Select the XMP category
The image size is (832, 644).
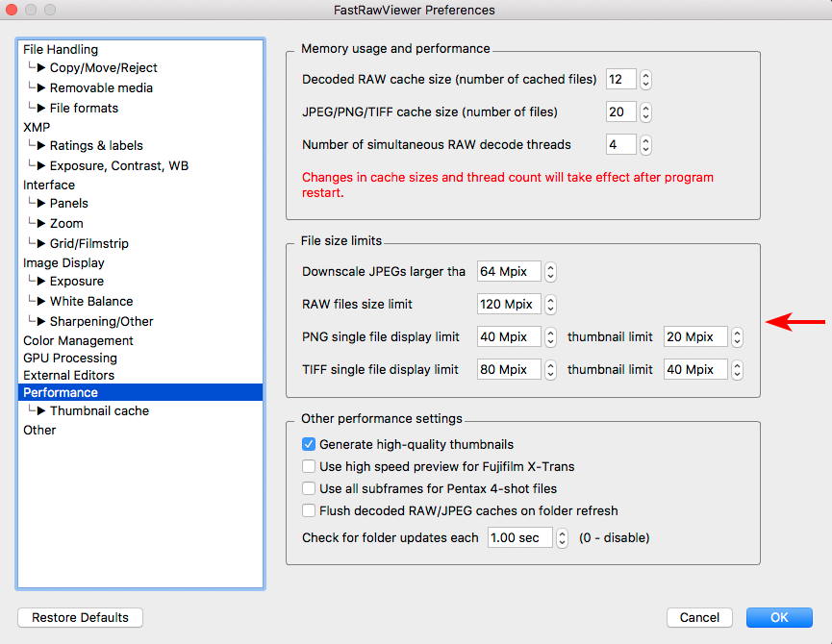pyautogui.click(x=37, y=127)
